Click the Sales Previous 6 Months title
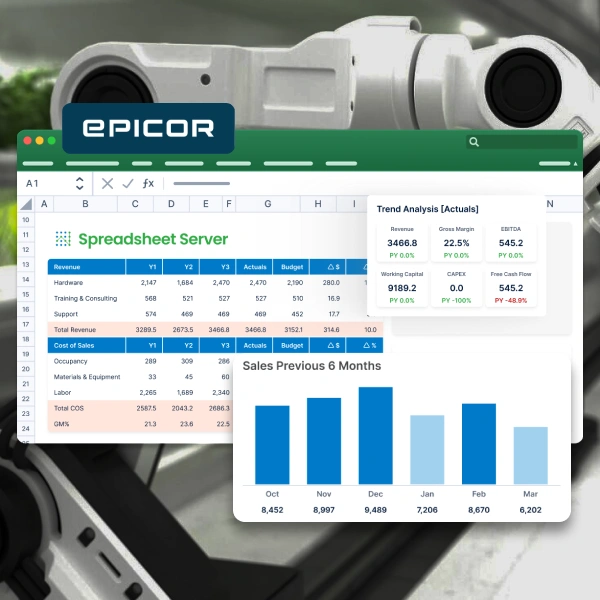 (312, 366)
